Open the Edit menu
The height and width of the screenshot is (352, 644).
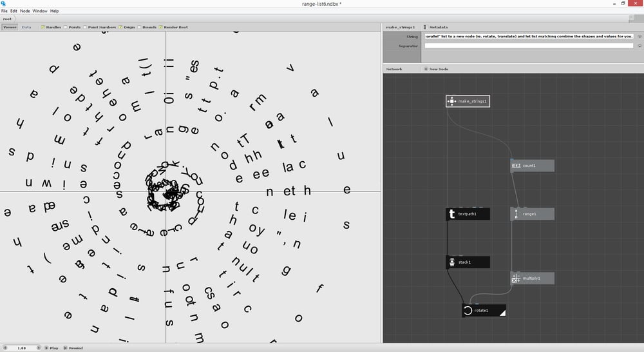tap(14, 11)
